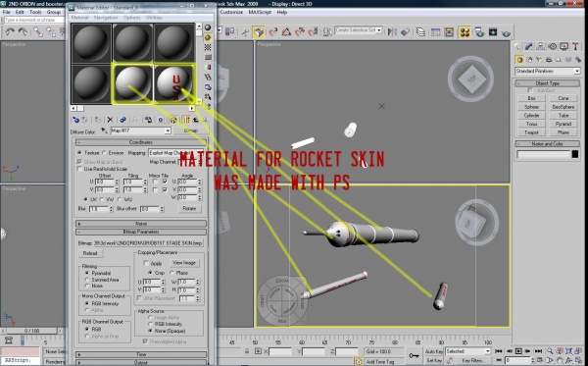Click Reset Map delete X icon
The width and height of the screenshot is (588, 366).
click(x=110, y=120)
